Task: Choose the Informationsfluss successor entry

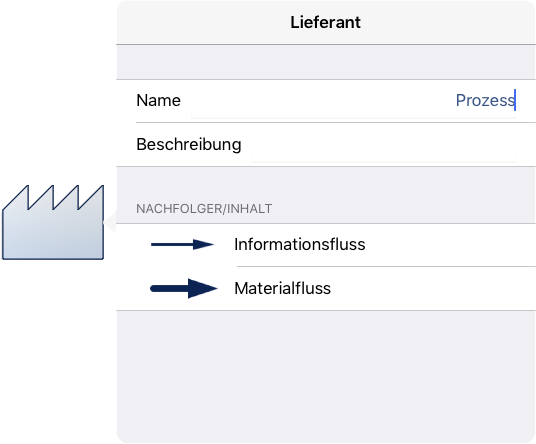Action: 326,245
